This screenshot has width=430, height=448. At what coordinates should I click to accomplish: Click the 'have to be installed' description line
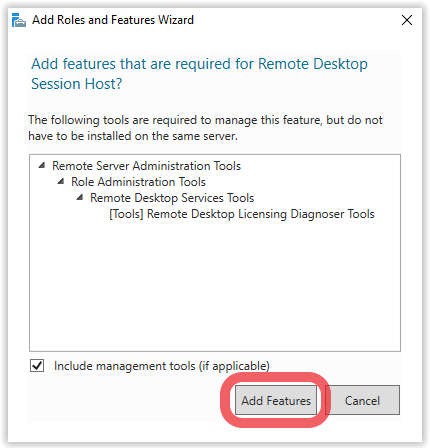tap(133, 136)
